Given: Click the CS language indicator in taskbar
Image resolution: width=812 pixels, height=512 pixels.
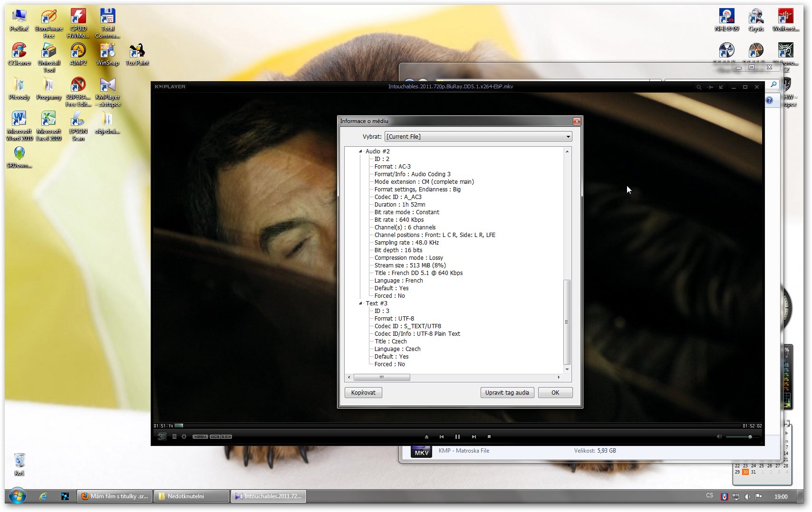Looking at the screenshot, I should (709, 495).
